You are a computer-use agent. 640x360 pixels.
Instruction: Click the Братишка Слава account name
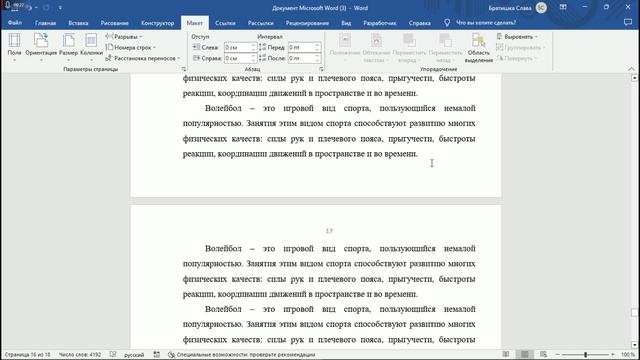point(510,8)
